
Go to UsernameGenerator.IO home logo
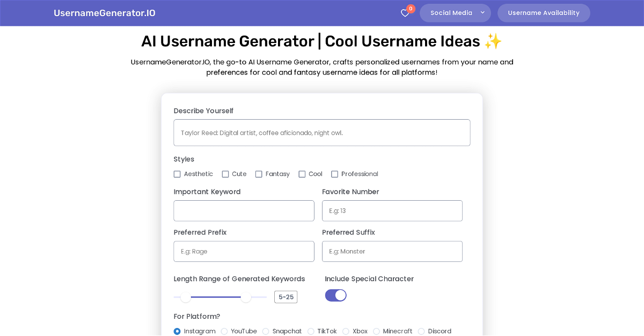105,13
